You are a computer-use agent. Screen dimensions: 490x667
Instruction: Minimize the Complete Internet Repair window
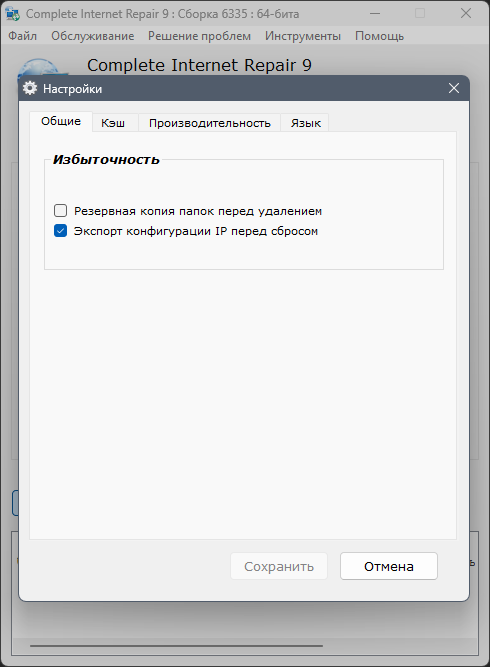pyautogui.click(x=375, y=14)
